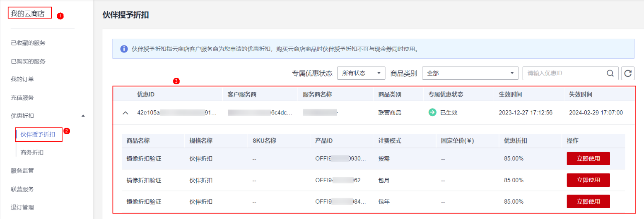Select 伙伴授予折扣 in the sidebar
This screenshot has height=219, width=644.
pos(38,134)
